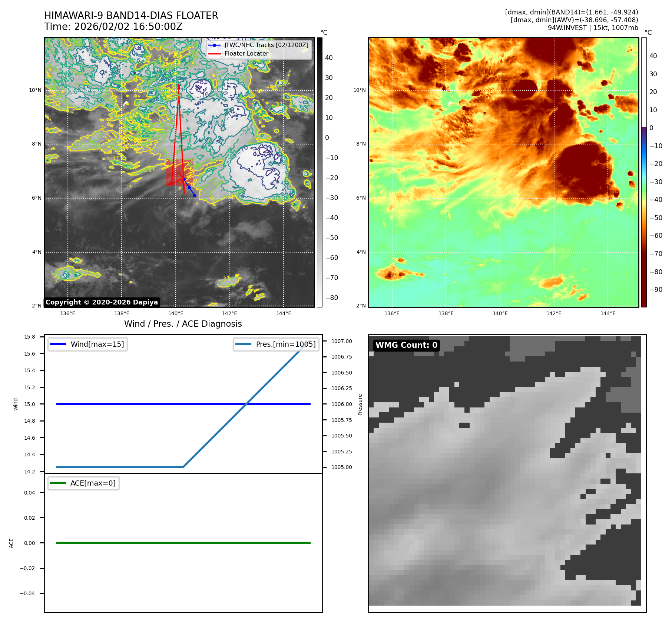Click the horizontal blue wind line in chart
This screenshot has width=672, height=626.
pos(148,404)
